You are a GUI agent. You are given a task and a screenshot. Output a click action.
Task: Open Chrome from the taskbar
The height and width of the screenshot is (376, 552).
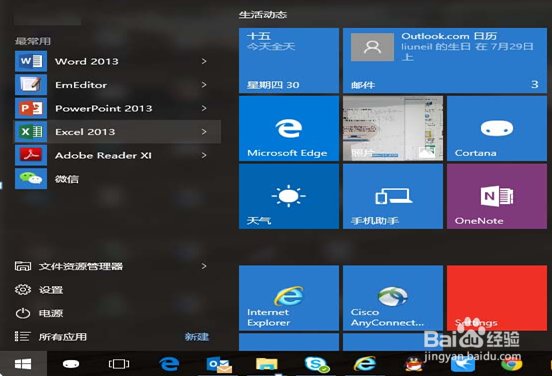[x=512, y=364]
